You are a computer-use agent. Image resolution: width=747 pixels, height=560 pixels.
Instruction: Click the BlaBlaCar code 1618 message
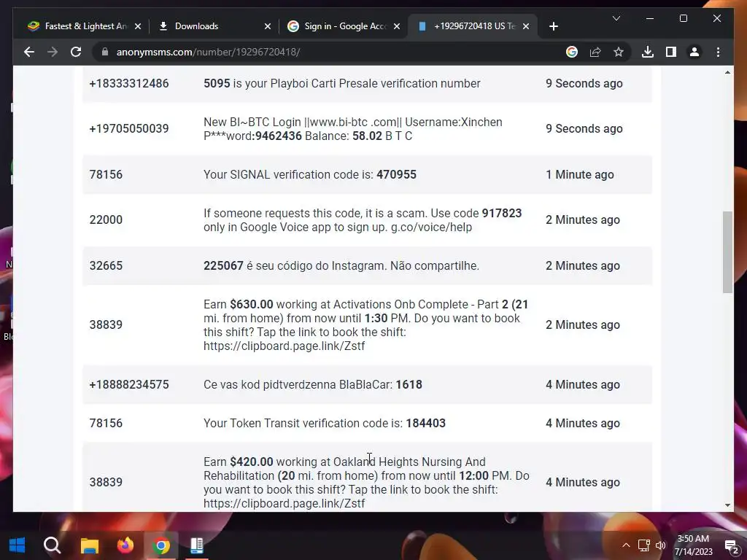[x=312, y=385]
